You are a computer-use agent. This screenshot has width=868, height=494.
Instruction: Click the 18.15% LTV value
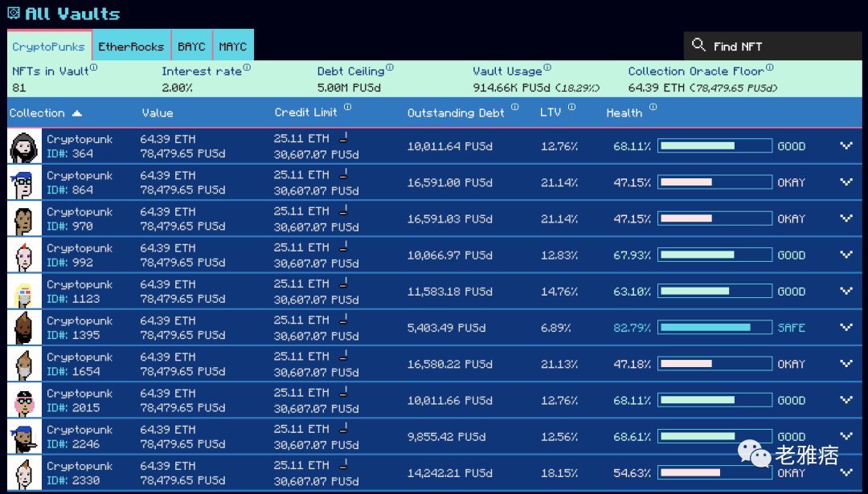point(559,473)
